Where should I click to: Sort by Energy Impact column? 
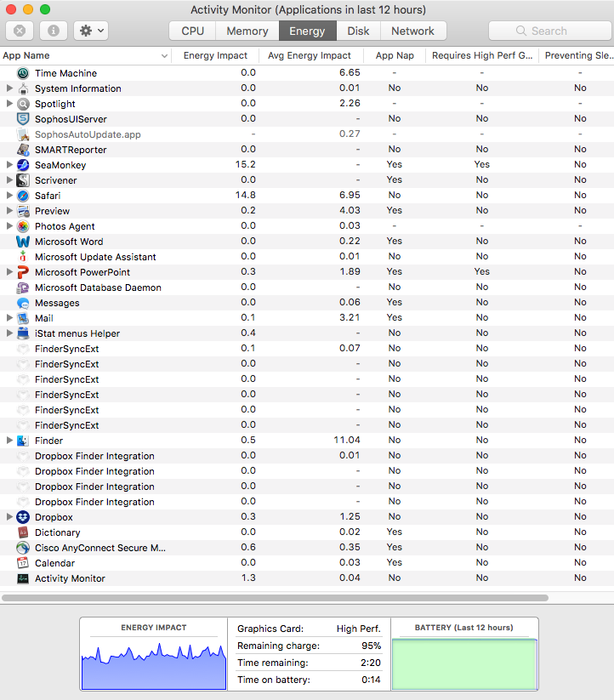215,55
